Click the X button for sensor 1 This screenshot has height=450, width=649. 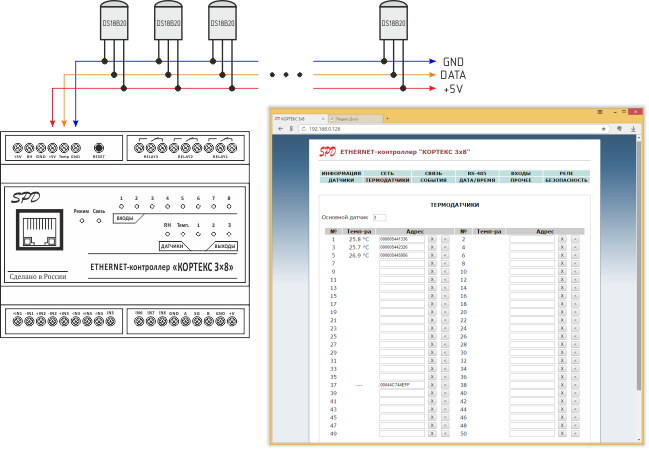click(432, 240)
